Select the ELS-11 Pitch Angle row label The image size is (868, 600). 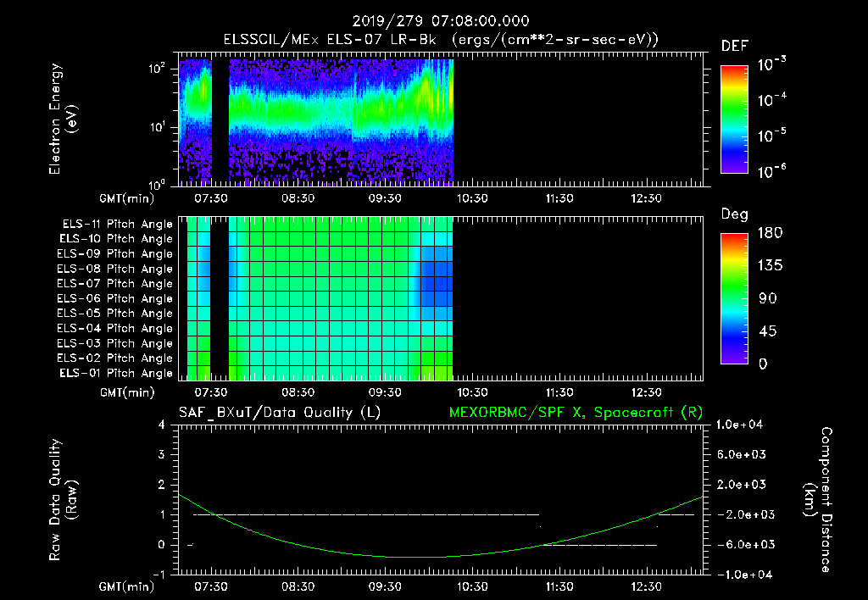click(x=117, y=225)
